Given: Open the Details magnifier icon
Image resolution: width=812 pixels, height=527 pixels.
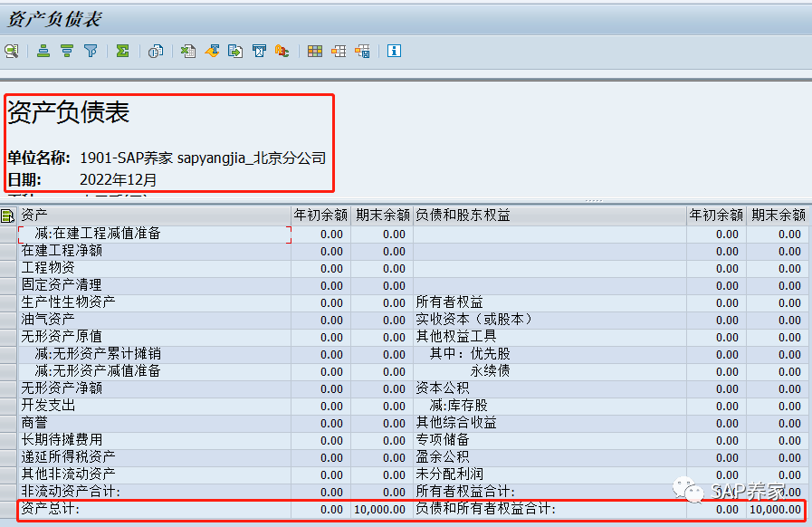Looking at the screenshot, I should pyautogui.click(x=12, y=51).
